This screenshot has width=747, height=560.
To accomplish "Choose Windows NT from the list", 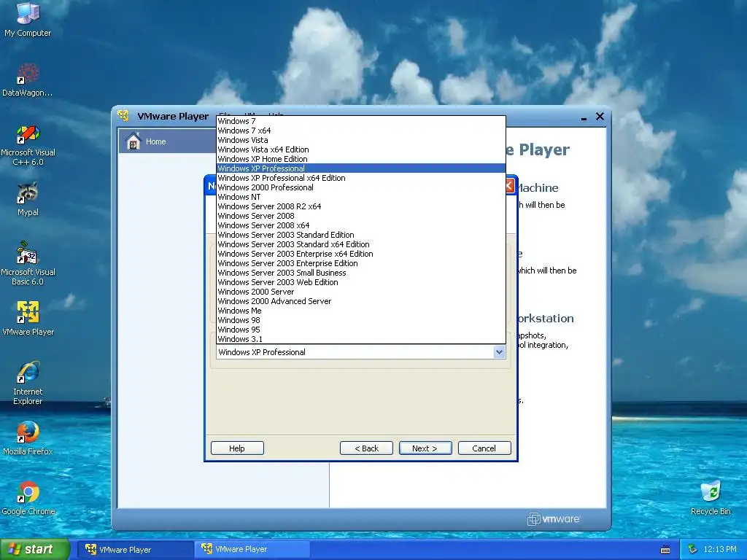I will click(x=360, y=197).
